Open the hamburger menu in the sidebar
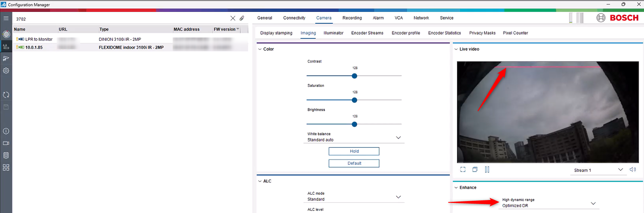The width and height of the screenshot is (644, 213). click(6, 18)
